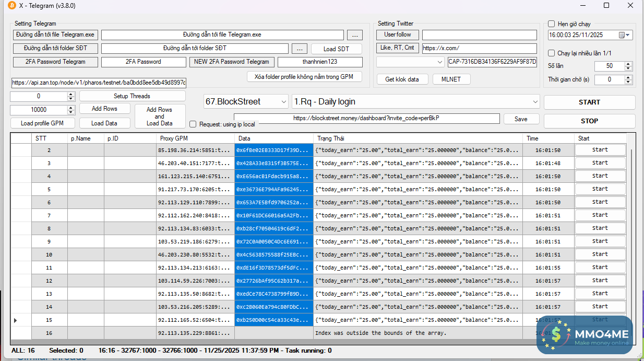
Task: Click data cell 0xdE16f3D78573df5dFc
Action: click(274, 267)
